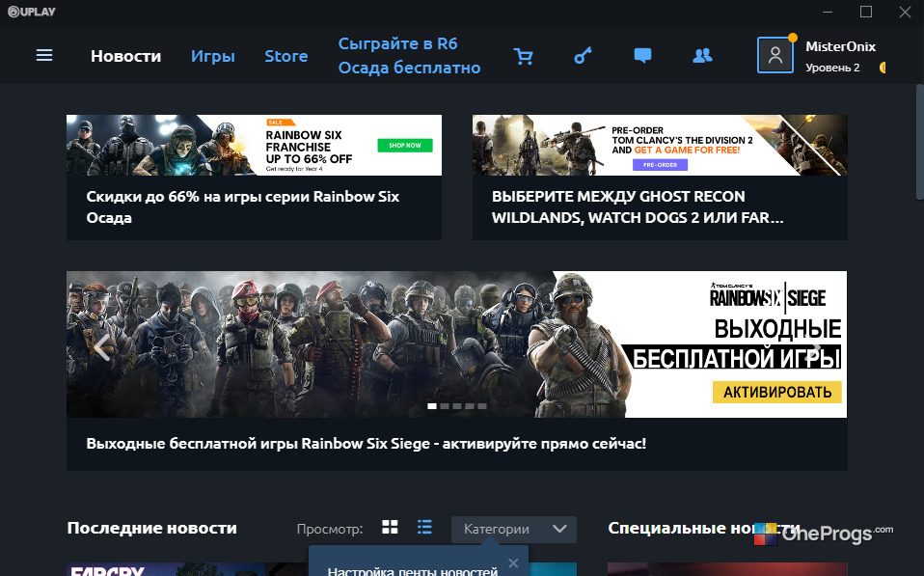Click the key activation icon
This screenshot has height=576, width=924.
(x=583, y=56)
